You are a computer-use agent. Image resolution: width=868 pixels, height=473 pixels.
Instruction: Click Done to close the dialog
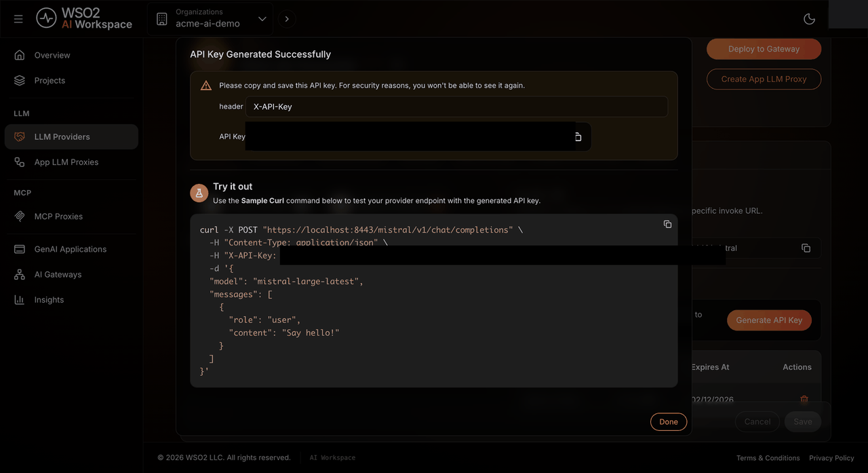tap(669, 421)
